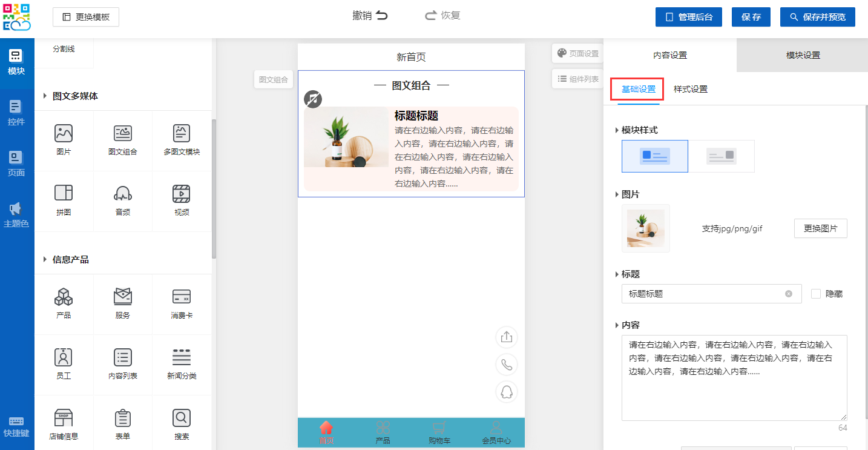Screen dimensions: 868x450
Task: Open the 样式设置 sub-tab
Action: 691,89
